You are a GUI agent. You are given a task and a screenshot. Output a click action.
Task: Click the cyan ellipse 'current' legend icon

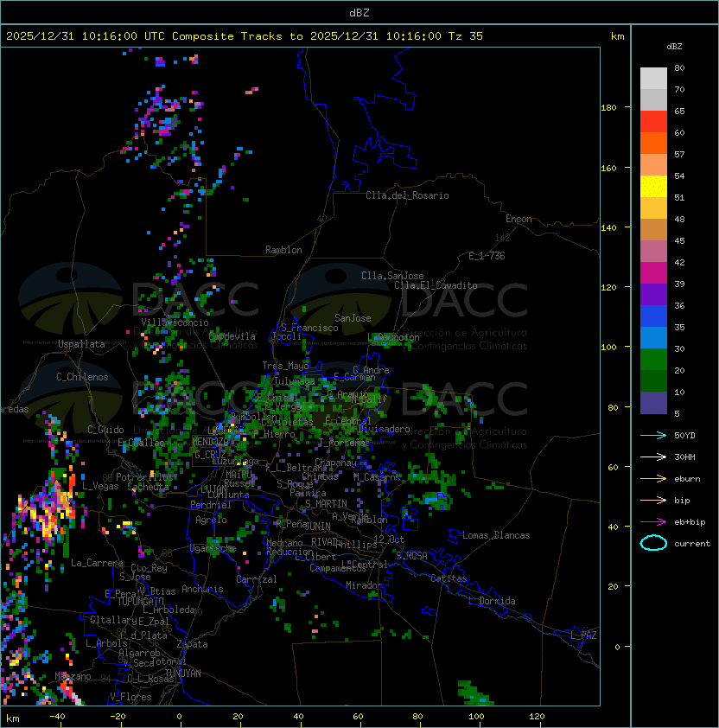(653, 543)
